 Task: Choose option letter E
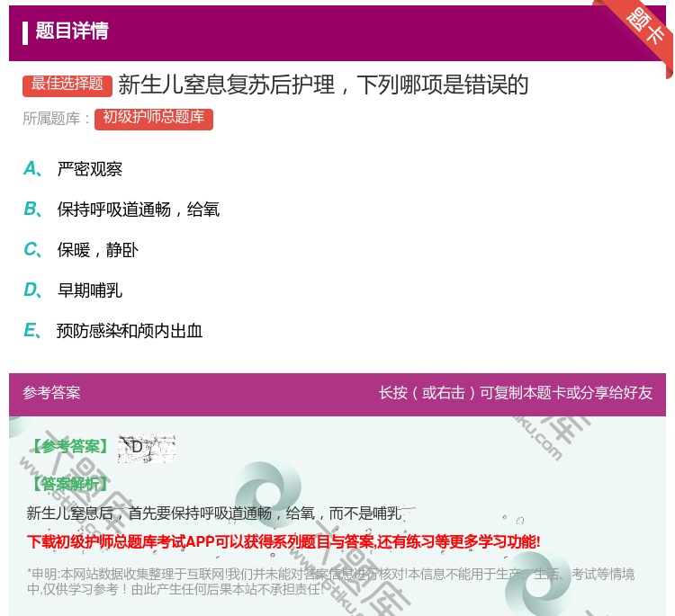coord(31,331)
